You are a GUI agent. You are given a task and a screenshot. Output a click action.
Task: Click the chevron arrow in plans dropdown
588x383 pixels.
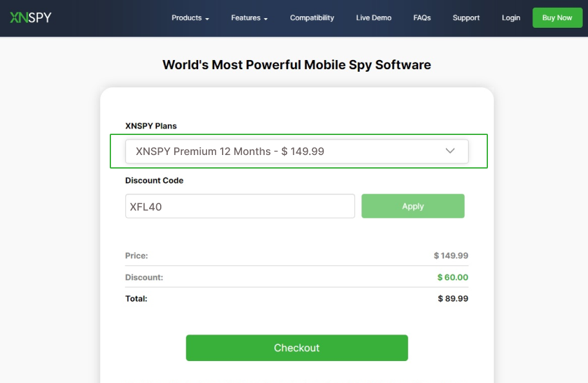tap(451, 151)
